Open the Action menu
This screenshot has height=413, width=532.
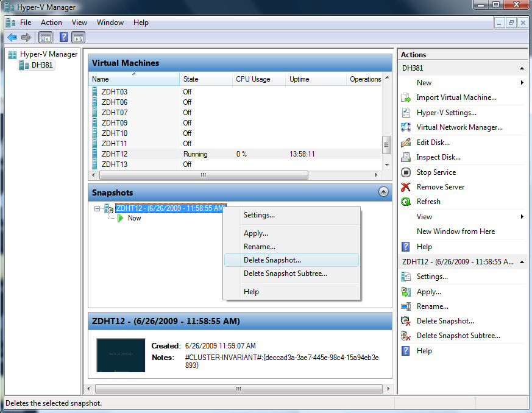(x=51, y=23)
